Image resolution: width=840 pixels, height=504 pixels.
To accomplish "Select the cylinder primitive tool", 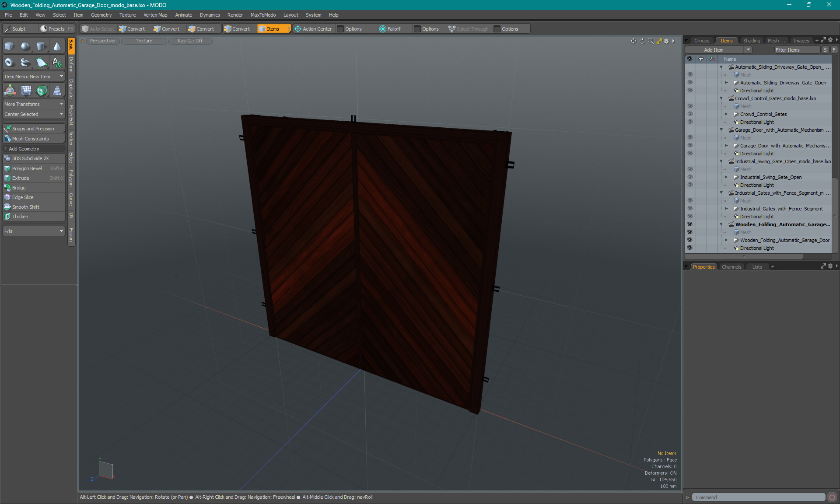I will (x=41, y=46).
